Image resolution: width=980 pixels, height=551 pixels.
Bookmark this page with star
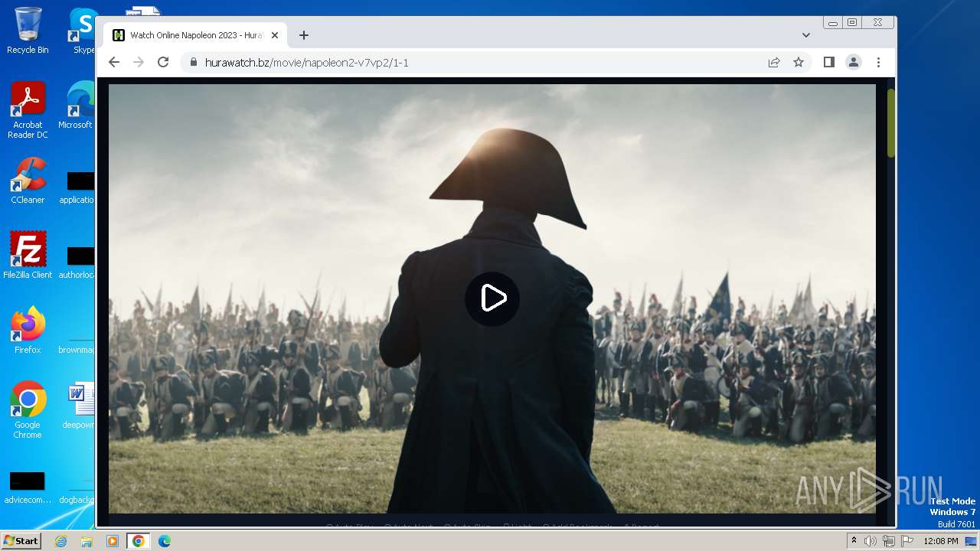click(799, 62)
